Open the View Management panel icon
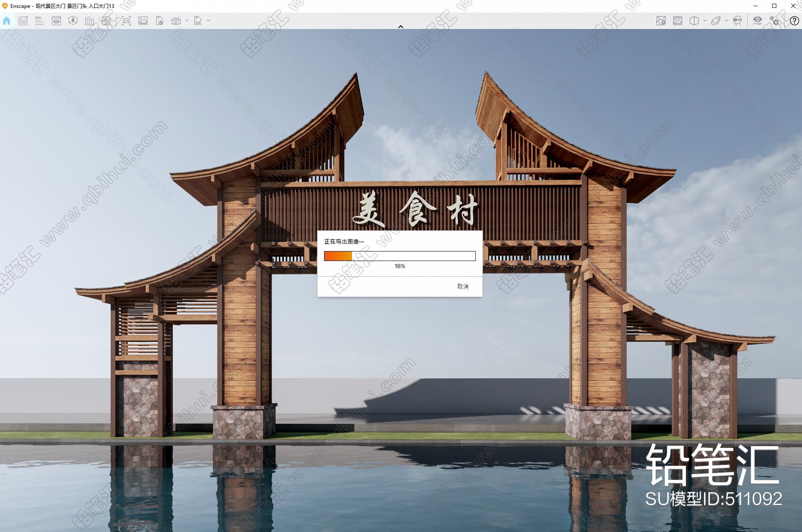Screen dimensions: 802x532 pos(23,21)
